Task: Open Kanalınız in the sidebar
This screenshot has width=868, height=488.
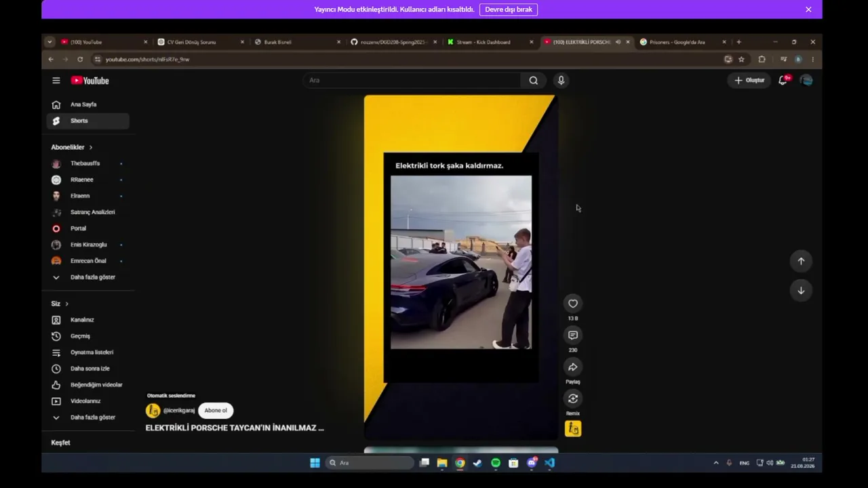Action: (88, 320)
